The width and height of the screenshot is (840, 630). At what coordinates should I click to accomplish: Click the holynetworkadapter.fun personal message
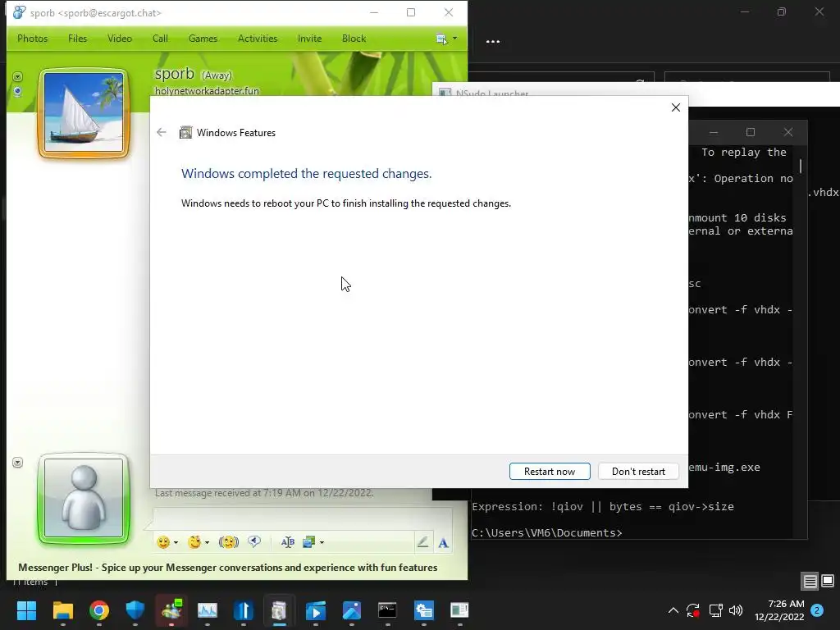[207, 90]
